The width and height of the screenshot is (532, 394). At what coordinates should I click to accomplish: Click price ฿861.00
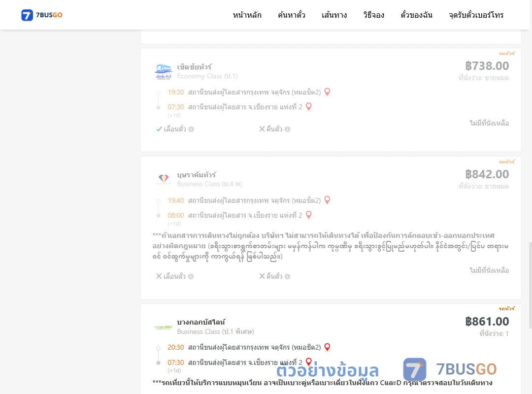[x=487, y=322]
